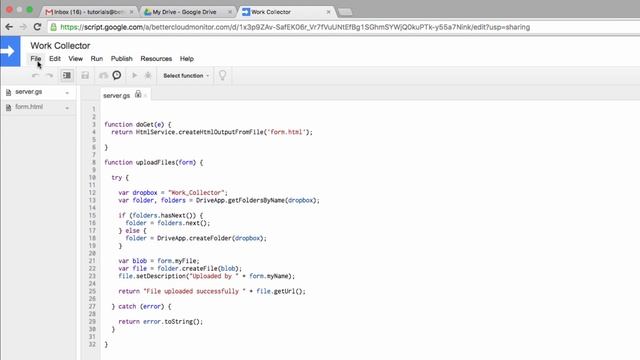This screenshot has height=360, width=640.
Task: Click code line 'function uploadFiles(form) {'
Action: click(154, 162)
